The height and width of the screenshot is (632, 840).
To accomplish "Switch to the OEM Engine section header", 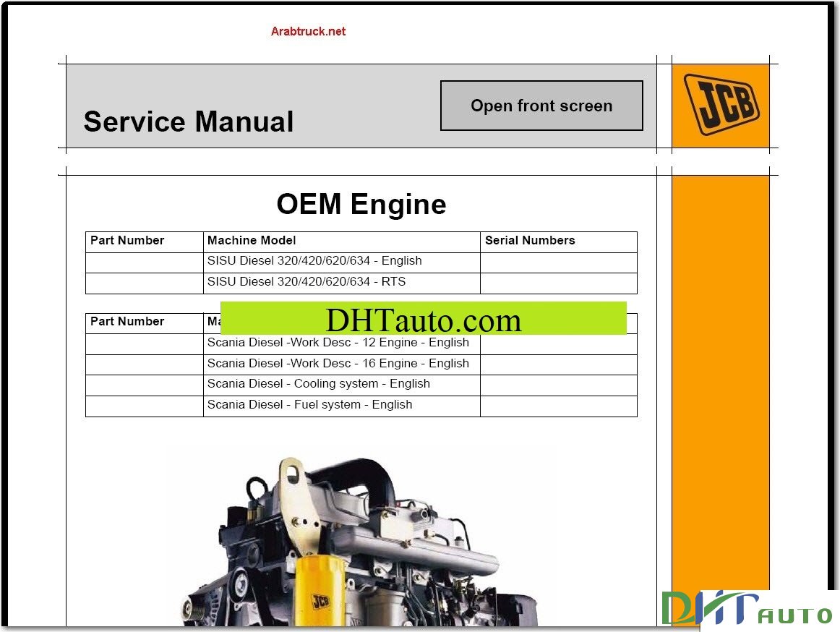I will point(363,205).
